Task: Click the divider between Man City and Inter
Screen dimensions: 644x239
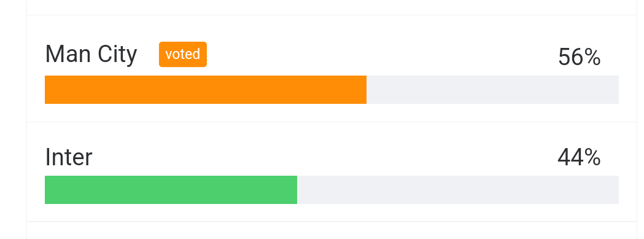Action: click(332, 122)
